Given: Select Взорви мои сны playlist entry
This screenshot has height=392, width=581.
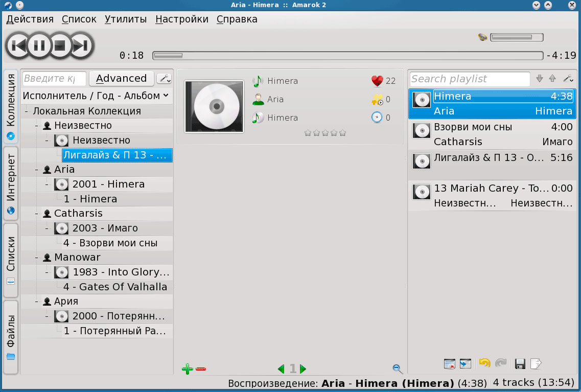Looking at the screenshot, I should [493, 134].
